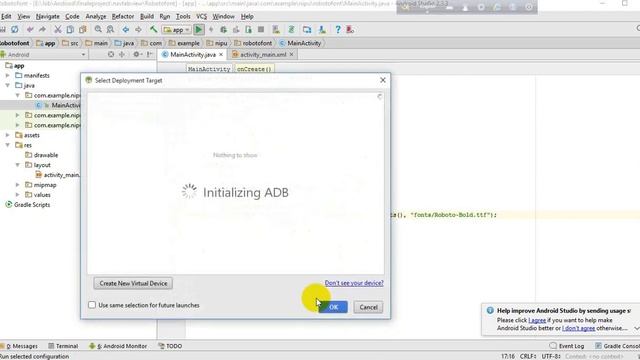Open the VCS menu

(202, 16)
